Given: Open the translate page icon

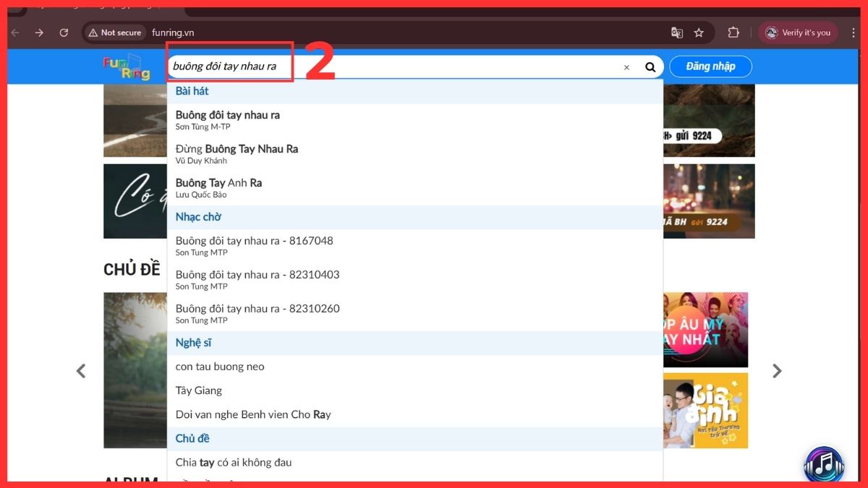Looking at the screenshot, I should pos(677,33).
